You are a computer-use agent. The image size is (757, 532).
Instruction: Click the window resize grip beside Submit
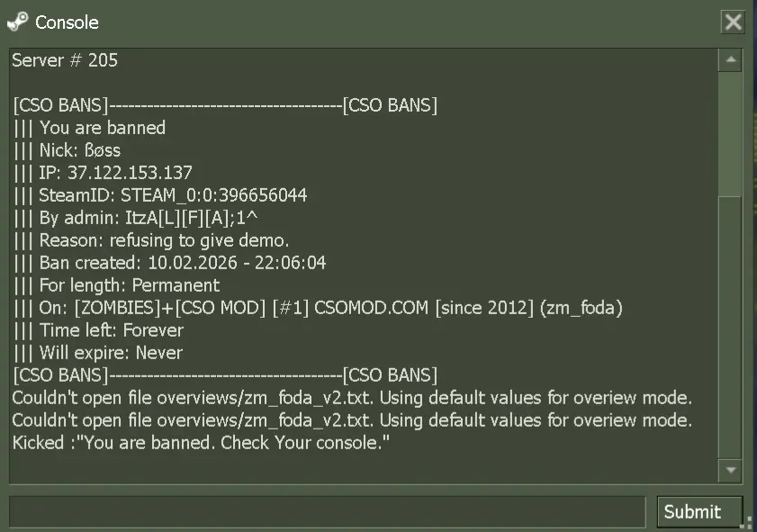pyautogui.click(x=749, y=523)
